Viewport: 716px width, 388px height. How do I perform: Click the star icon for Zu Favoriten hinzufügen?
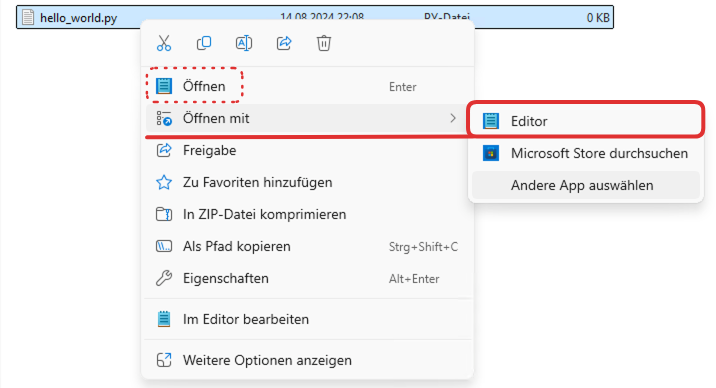click(164, 183)
